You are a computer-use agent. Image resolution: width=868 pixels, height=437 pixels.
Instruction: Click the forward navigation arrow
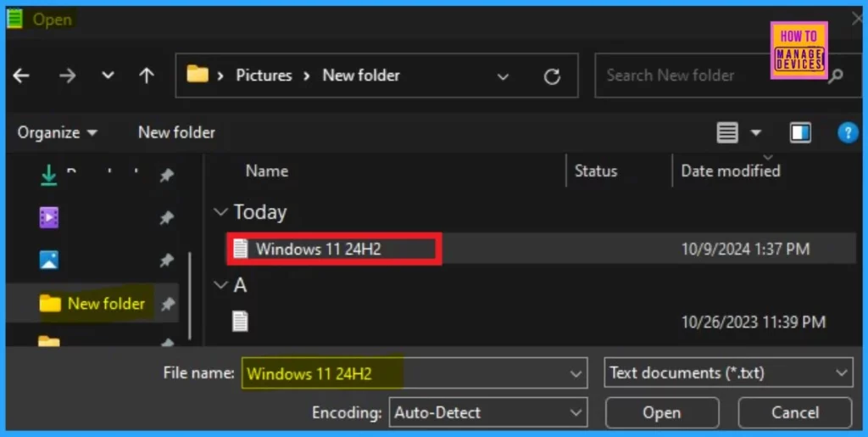click(67, 76)
